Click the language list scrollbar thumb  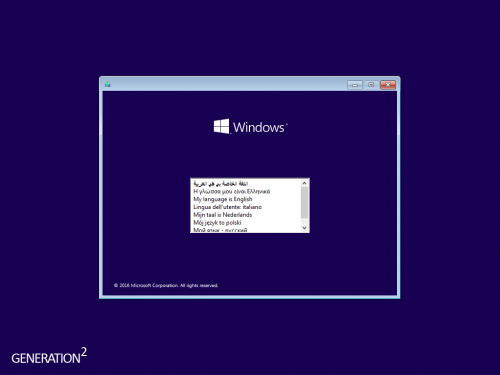pyautogui.click(x=304, y=202)
